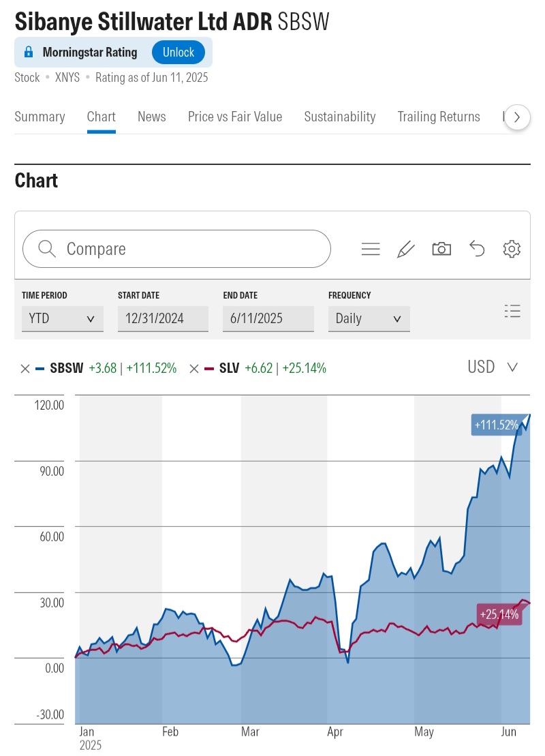Click the lock icon beside Morningstar Rating
Screen dimensions: 545x756
tap(29, 52)
